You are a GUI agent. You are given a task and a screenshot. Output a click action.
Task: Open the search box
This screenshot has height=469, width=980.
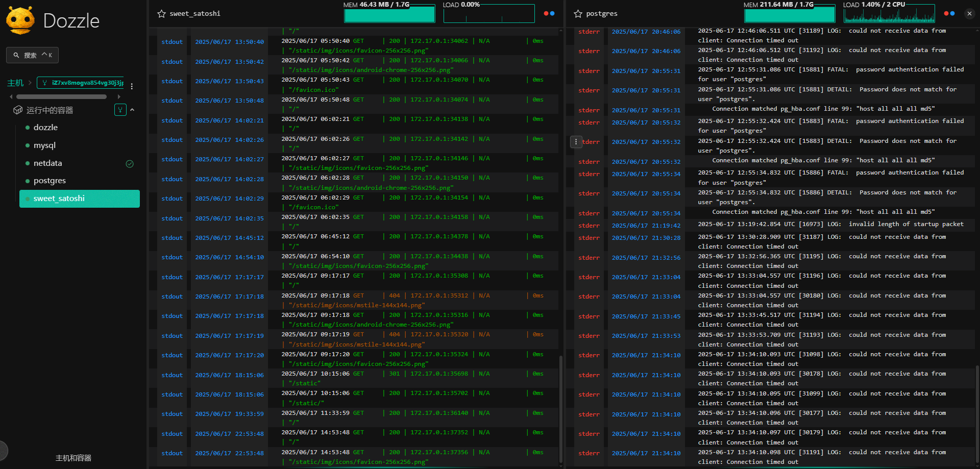pos(32,55)
